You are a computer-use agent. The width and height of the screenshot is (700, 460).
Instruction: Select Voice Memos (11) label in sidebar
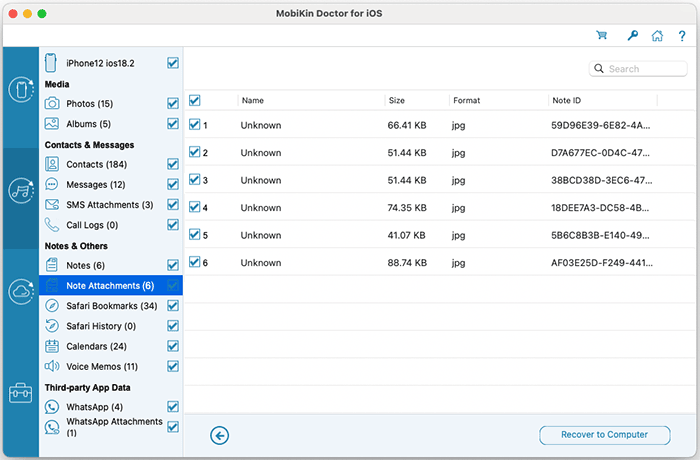coord(102,366)
